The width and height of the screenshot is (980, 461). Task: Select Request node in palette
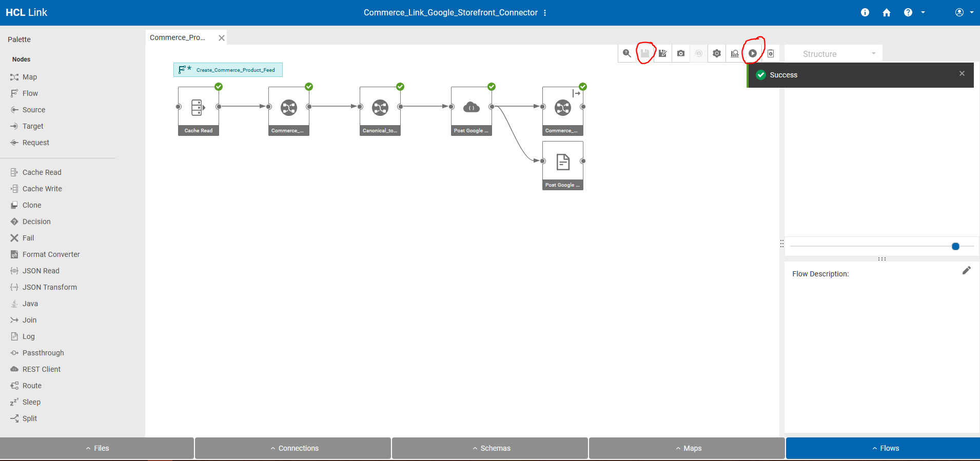tap(30, 143)
